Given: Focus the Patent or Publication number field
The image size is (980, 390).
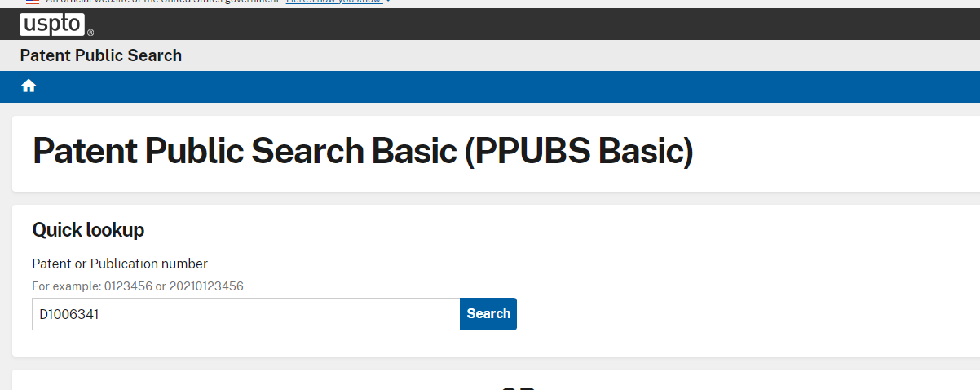Looking at the screenshot, I should pyautogui.click(x=245, y=314).
